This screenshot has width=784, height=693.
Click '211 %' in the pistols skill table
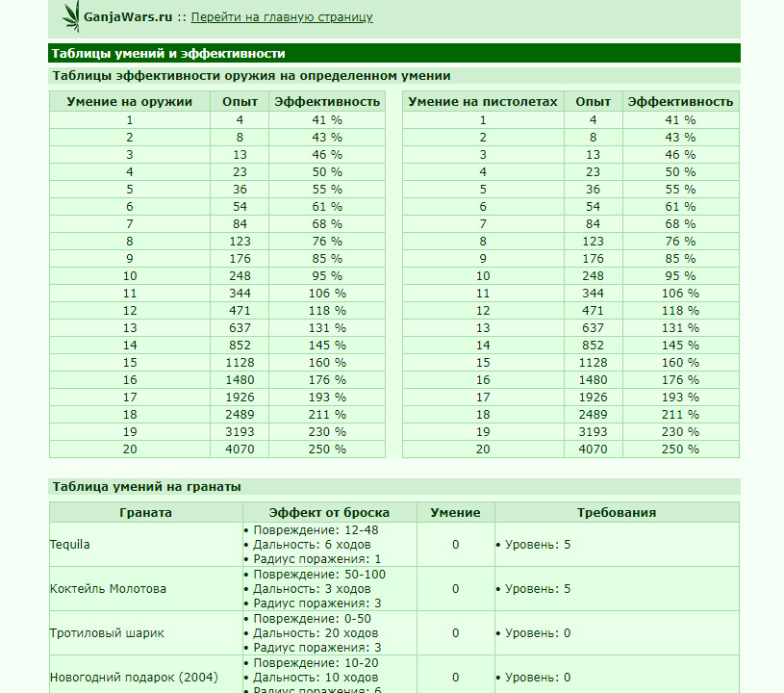(x=680, y=415)
